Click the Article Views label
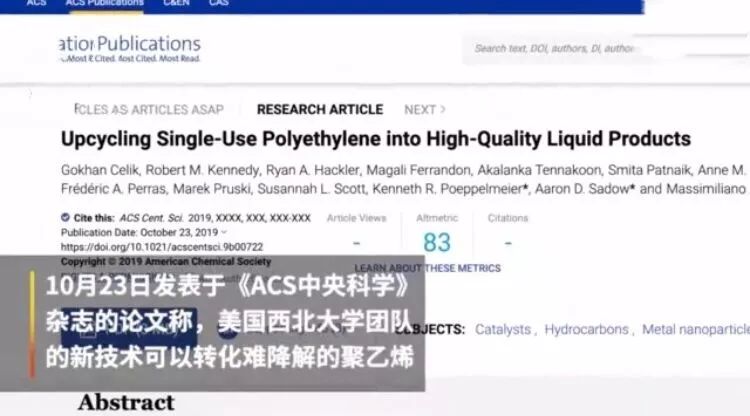The image size is (750, 416). tap(356, 218)
